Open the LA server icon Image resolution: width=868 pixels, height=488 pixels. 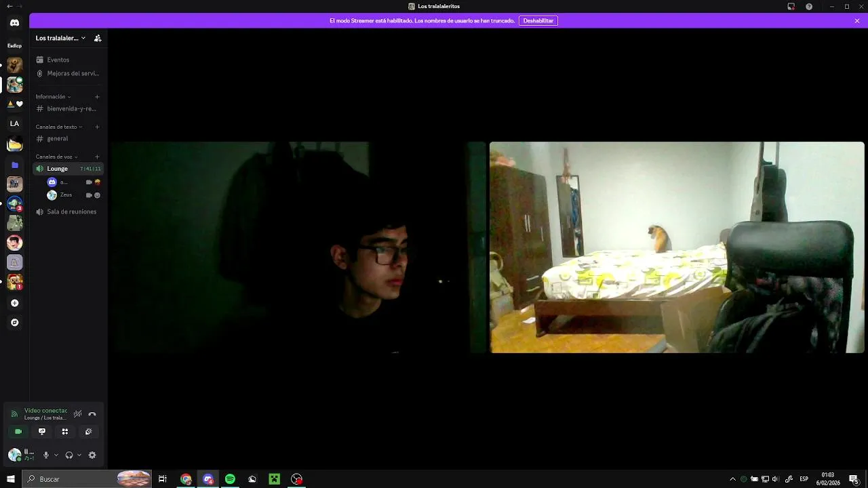point(14,123)
